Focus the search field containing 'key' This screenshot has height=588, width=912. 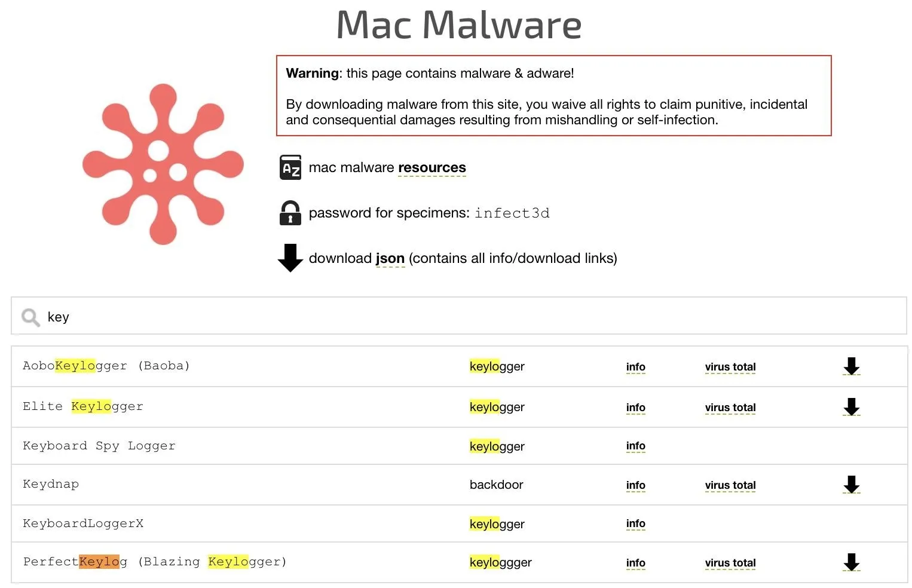click(x=459, y=316)
